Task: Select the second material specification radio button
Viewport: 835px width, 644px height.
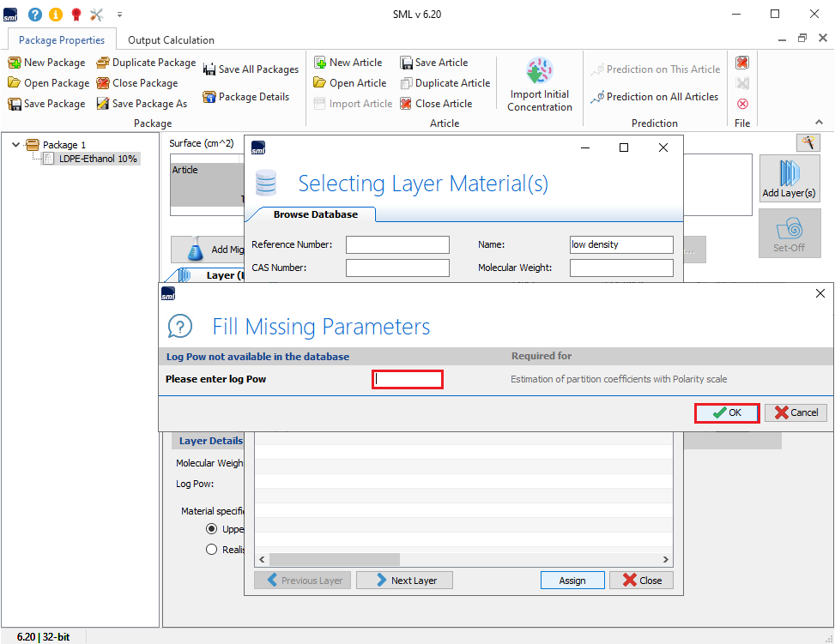Action: click(x=211, y=550)
